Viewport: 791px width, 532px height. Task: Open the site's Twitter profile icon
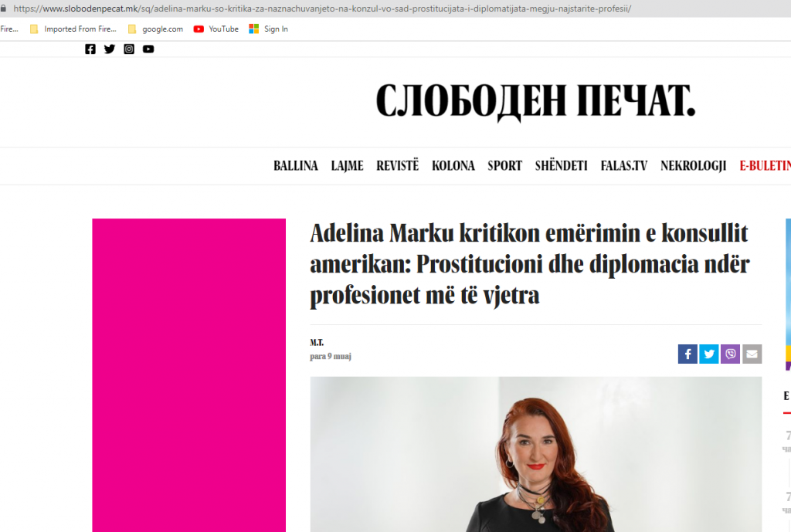(110, 49)
